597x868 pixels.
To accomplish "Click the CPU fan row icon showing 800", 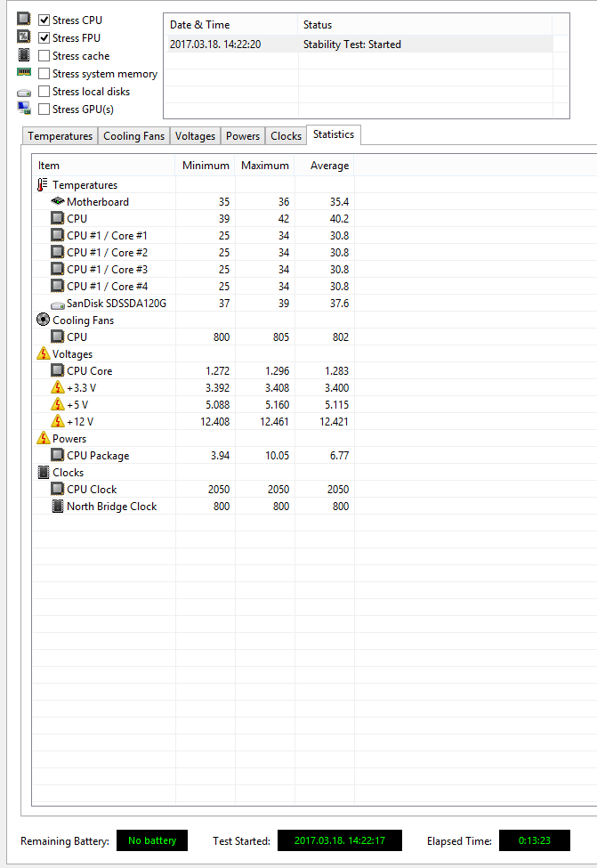I will (x=58, y=337).
